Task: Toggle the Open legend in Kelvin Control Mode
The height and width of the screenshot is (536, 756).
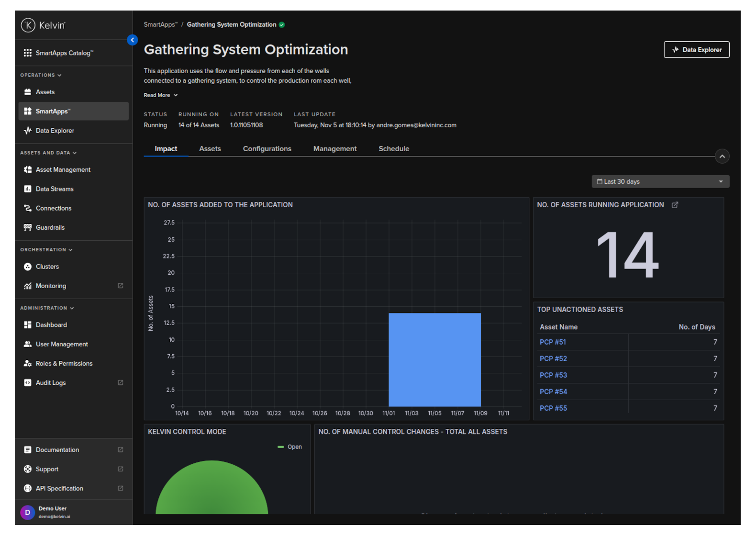Action: (290, 447)
